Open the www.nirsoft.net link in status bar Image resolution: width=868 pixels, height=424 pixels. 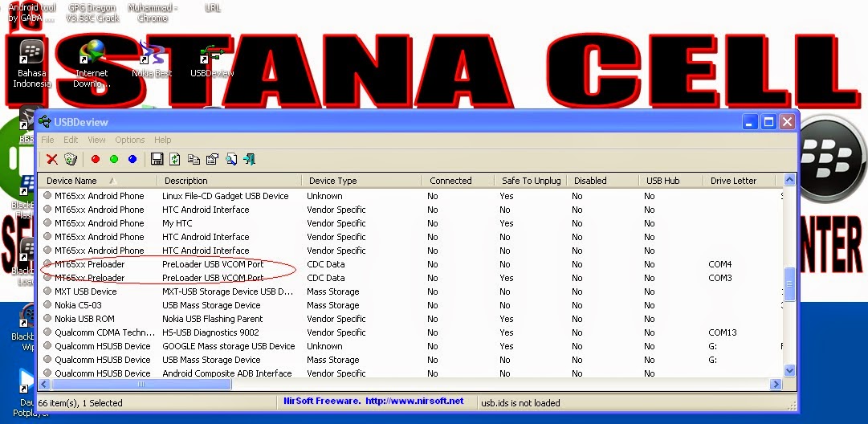[414, 401]
